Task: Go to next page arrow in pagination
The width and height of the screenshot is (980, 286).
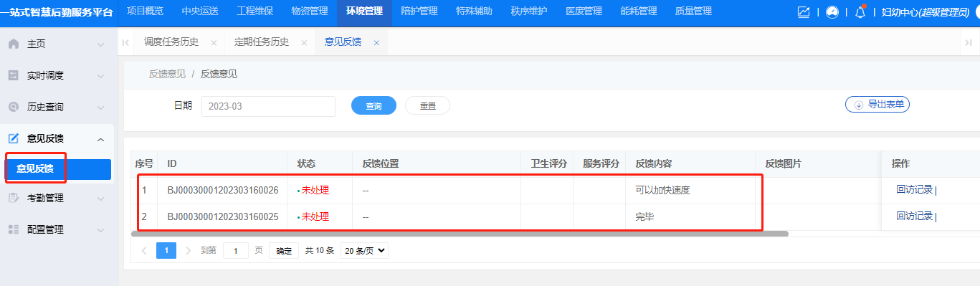Action: coord(189,250)
